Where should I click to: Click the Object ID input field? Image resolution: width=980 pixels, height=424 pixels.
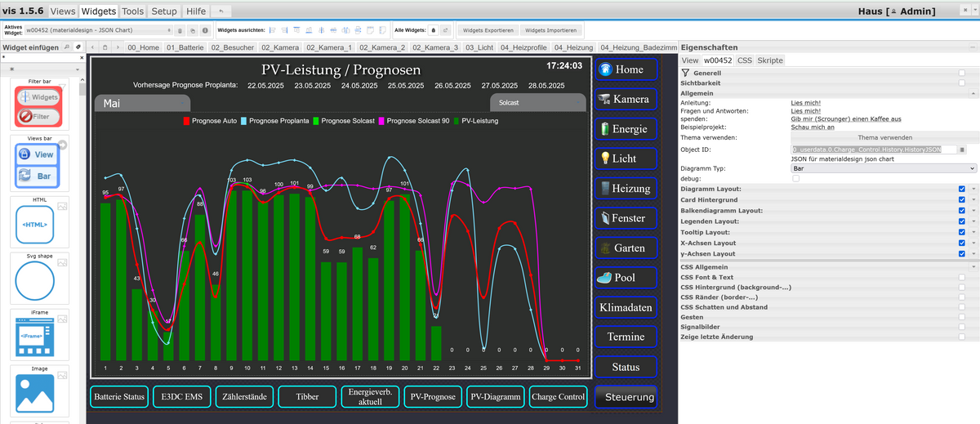tap(873, 150)
